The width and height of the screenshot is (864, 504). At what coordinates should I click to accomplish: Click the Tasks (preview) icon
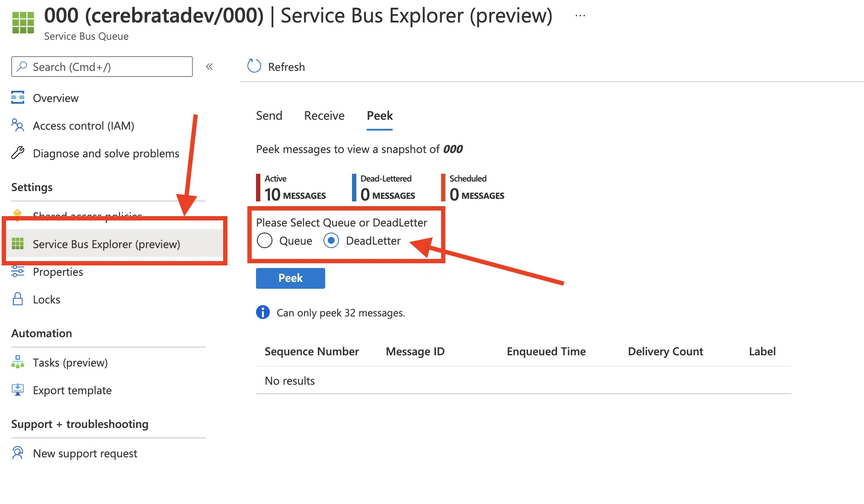18,362
